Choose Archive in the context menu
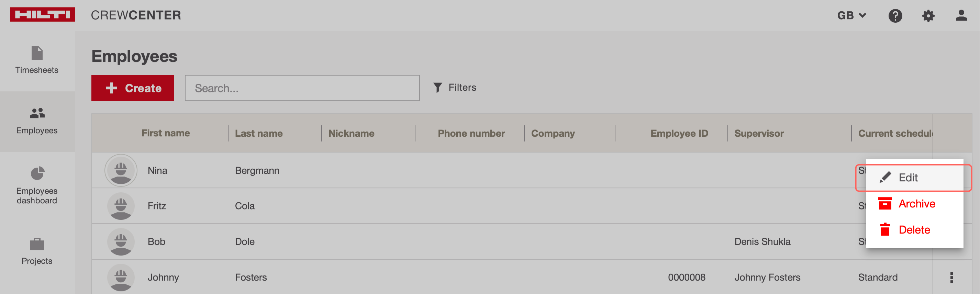This screenshot has width=980, height=294. point(916,204)
